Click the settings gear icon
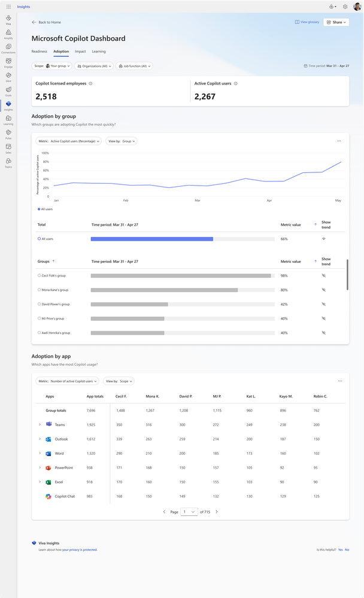The image size is (364, 598). pyautogui.click(x=345, y=7)
